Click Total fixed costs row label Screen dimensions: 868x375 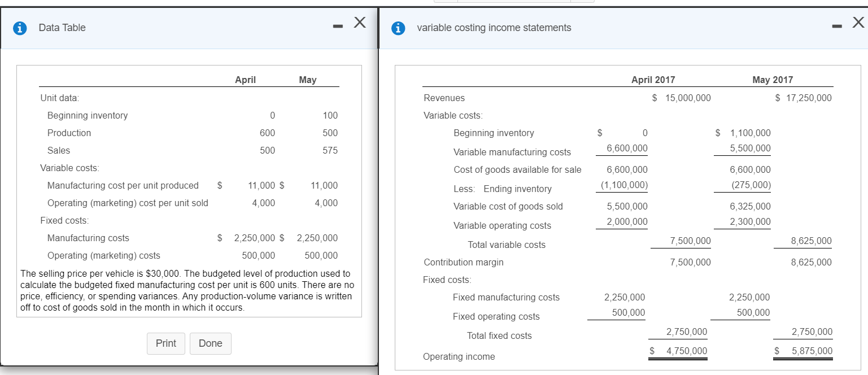tap(499, 335)
